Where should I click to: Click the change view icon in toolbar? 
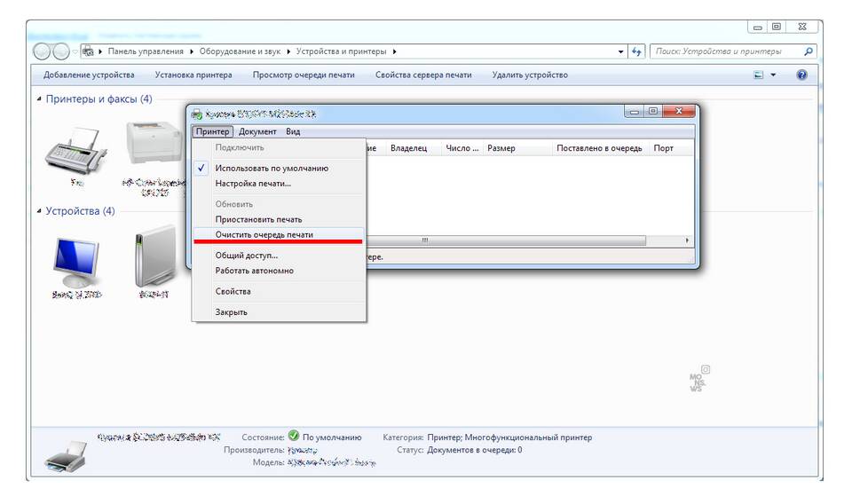click(x=759, y=75)
